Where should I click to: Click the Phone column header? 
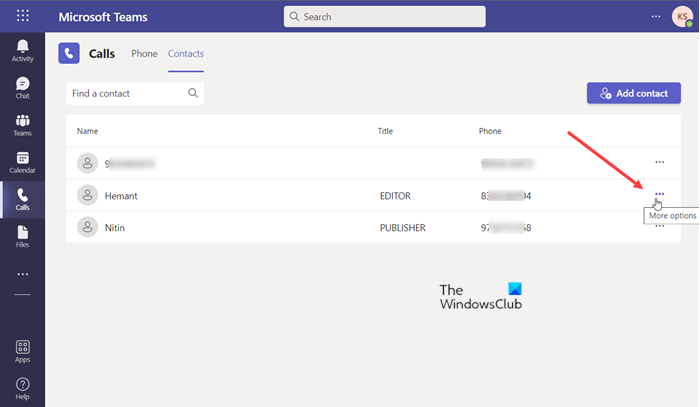[490, 131]
